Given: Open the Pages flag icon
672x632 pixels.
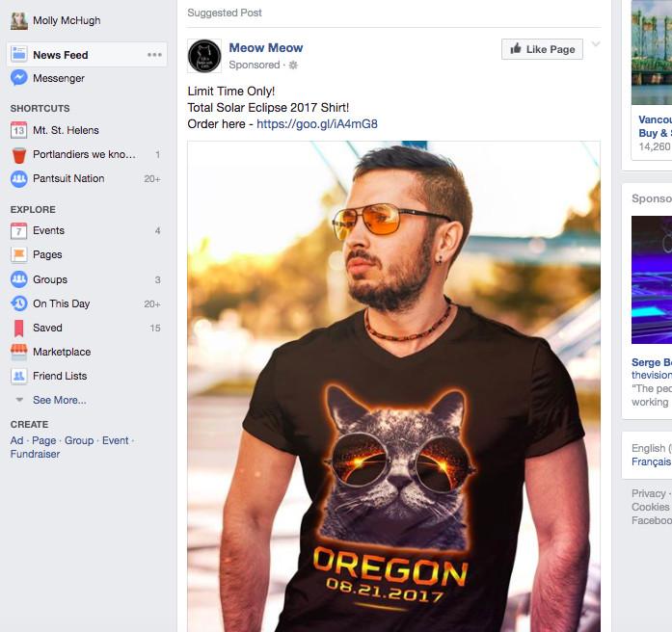Looking at the screenshot, I should pos(19,254).
